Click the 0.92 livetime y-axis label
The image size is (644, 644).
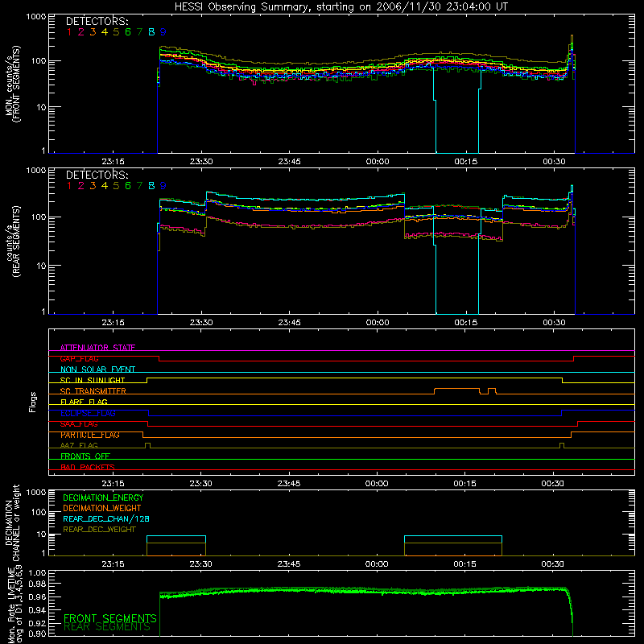point(37,623)
